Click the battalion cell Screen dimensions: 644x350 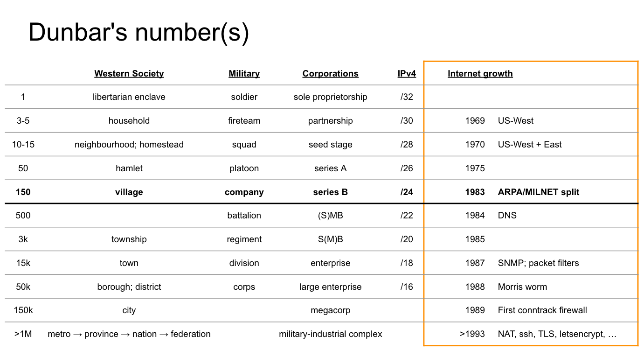[244, 216]
